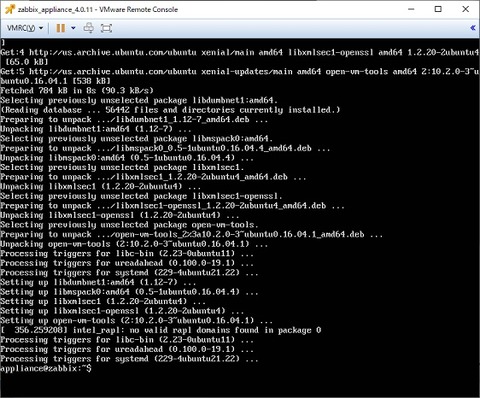This screenshot has width=480, height=398.
Task: Click the Setting up libmspack0:amd64 line
Action: point(129,292)
